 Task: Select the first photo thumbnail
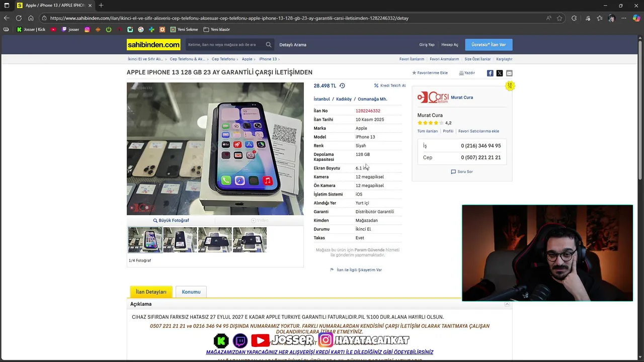tap(145, 240)
